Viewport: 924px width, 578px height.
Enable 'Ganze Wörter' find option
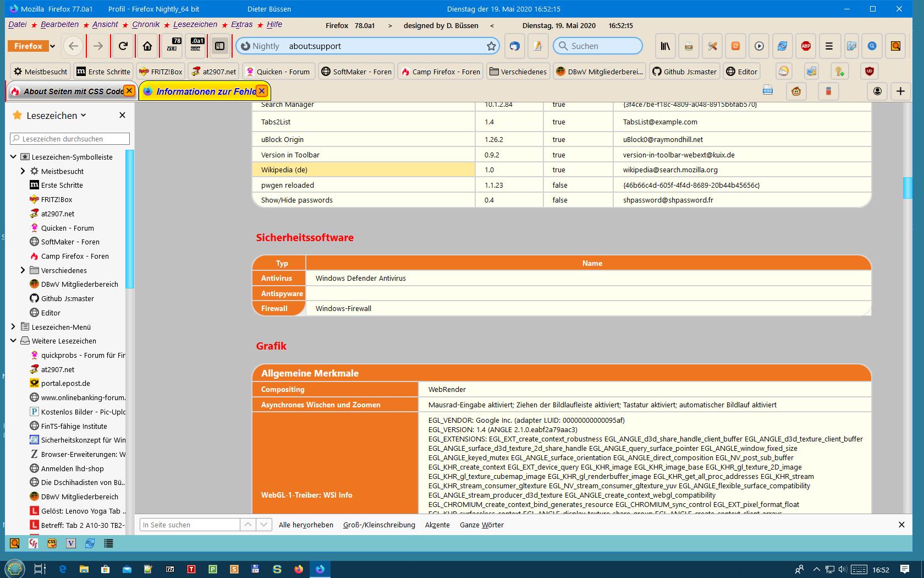(x=481, y=525)
